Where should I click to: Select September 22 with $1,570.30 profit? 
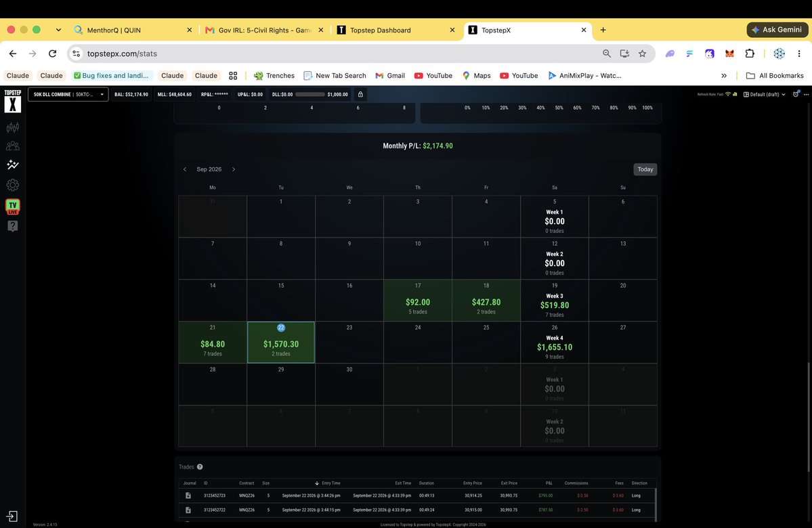click(x=280, y=342)
